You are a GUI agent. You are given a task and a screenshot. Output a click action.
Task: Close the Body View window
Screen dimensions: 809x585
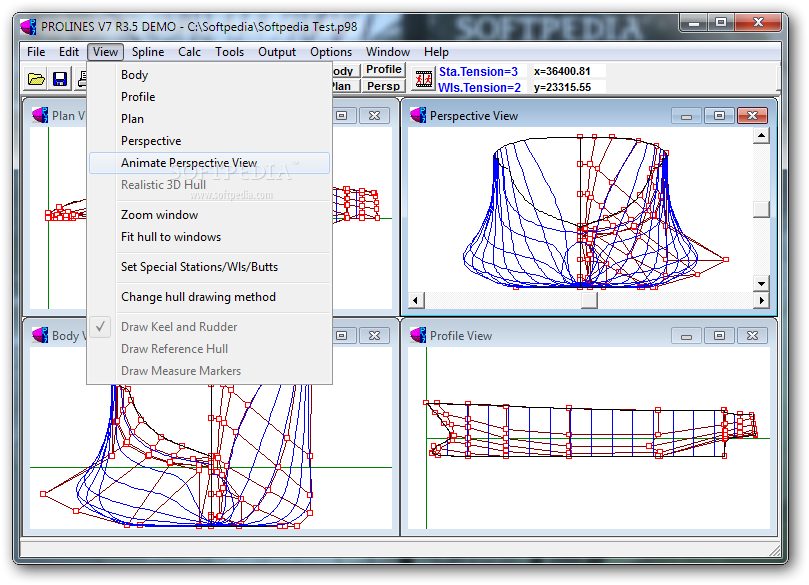pos(375,336)
